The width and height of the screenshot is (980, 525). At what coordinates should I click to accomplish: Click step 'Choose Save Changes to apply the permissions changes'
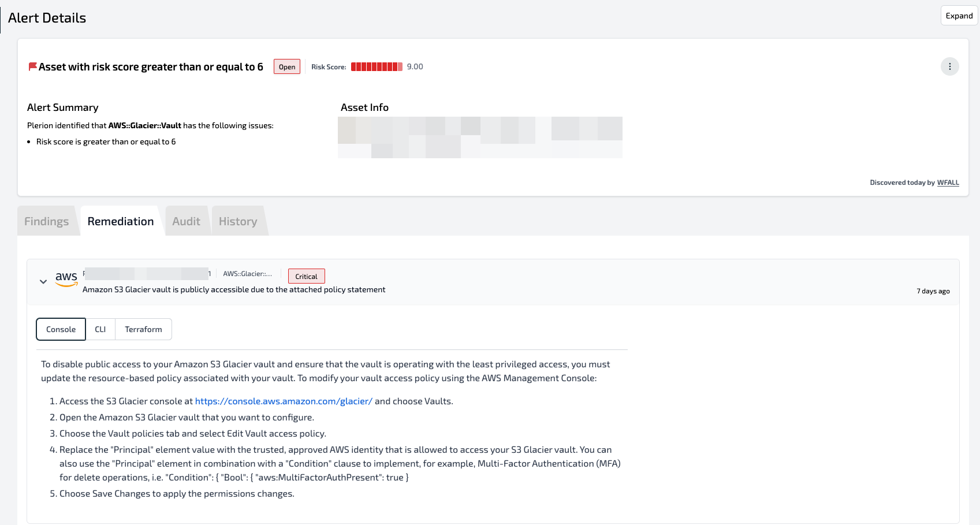[177, 494]
